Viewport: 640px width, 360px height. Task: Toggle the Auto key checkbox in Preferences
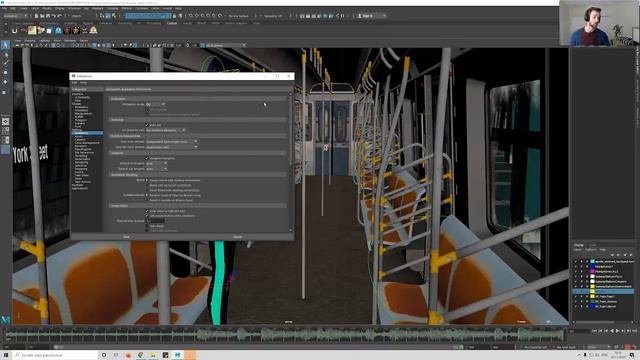tap(147, 125)
